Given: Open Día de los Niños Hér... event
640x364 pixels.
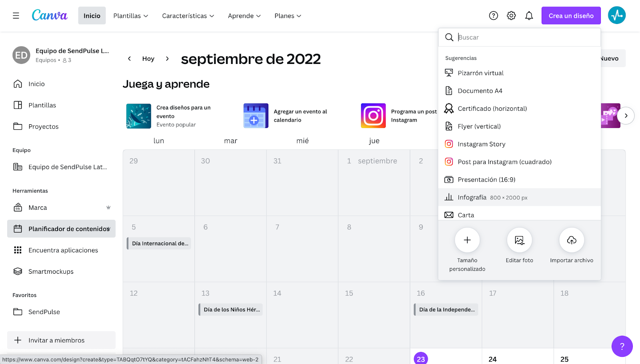Looking at the screenshot, I should pos(231,310).
